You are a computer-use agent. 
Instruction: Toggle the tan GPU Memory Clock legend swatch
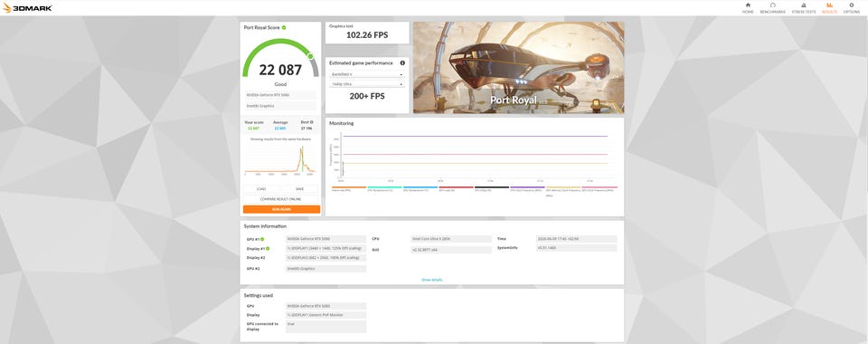(x=563, y=187)
